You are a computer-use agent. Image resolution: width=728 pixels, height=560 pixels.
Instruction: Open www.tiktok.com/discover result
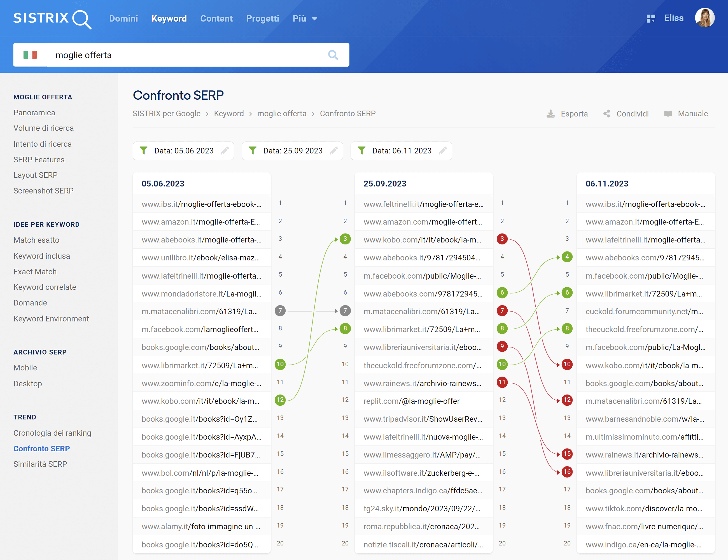click(646, 509)
